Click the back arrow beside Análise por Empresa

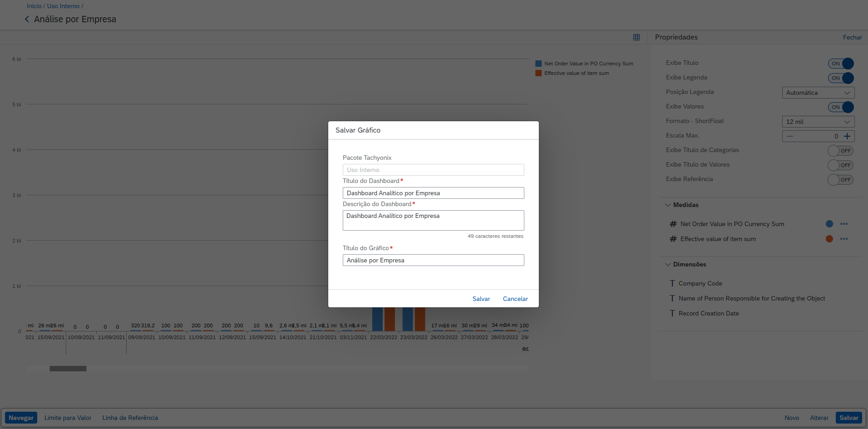click(x=27, y=19)
